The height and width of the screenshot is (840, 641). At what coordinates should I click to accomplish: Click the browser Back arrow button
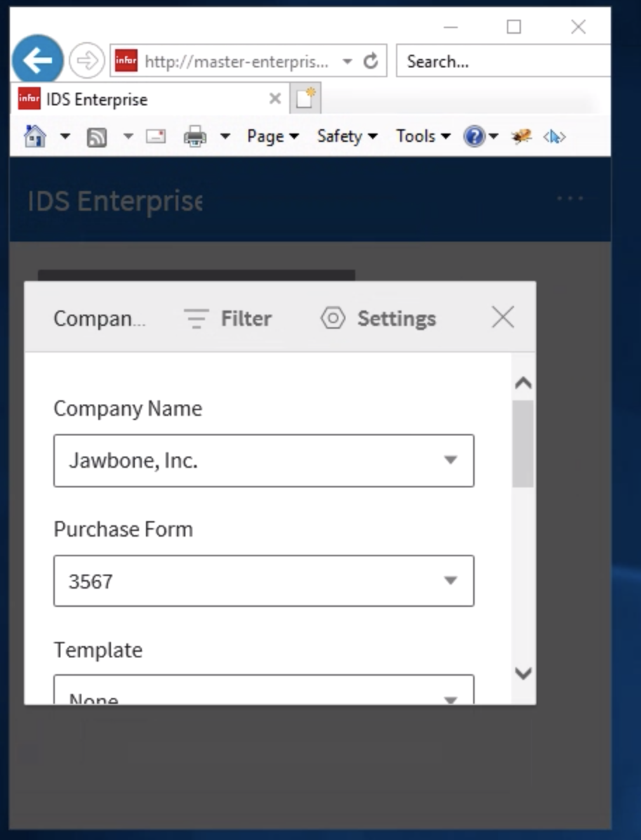pos(37,60)
